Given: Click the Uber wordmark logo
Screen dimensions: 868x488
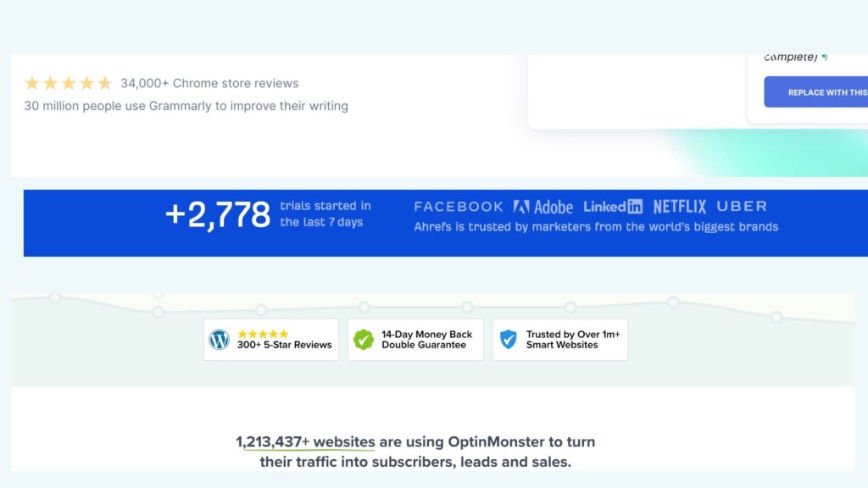Looking at the screenshot, I should [742, 207].
